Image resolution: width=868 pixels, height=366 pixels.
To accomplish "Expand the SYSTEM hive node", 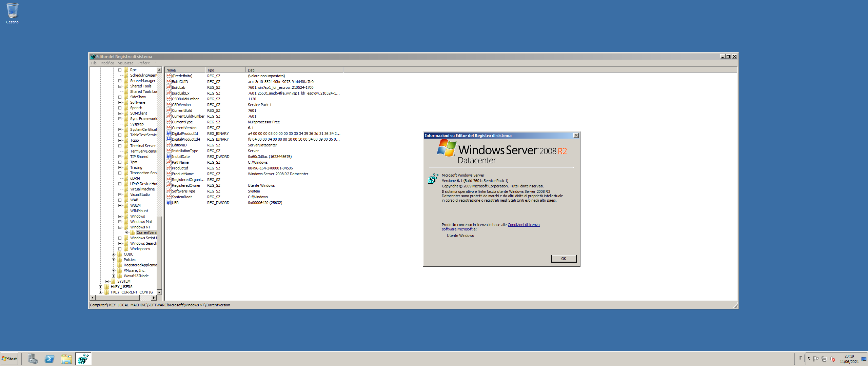I will (x=107, y=281).
